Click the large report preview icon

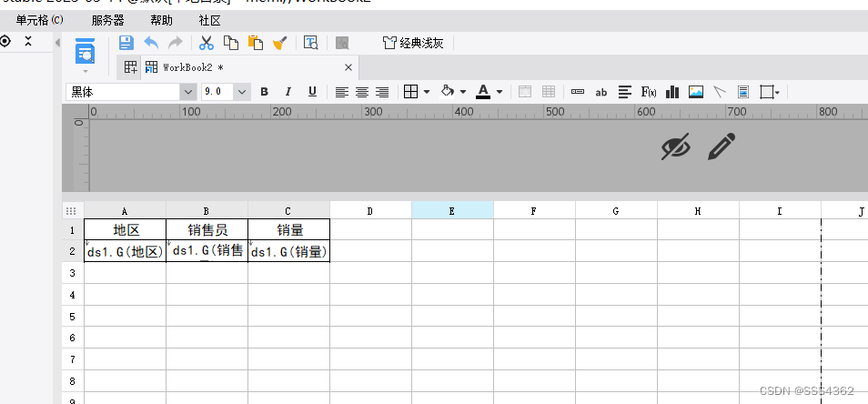click(x=86, y=52)
